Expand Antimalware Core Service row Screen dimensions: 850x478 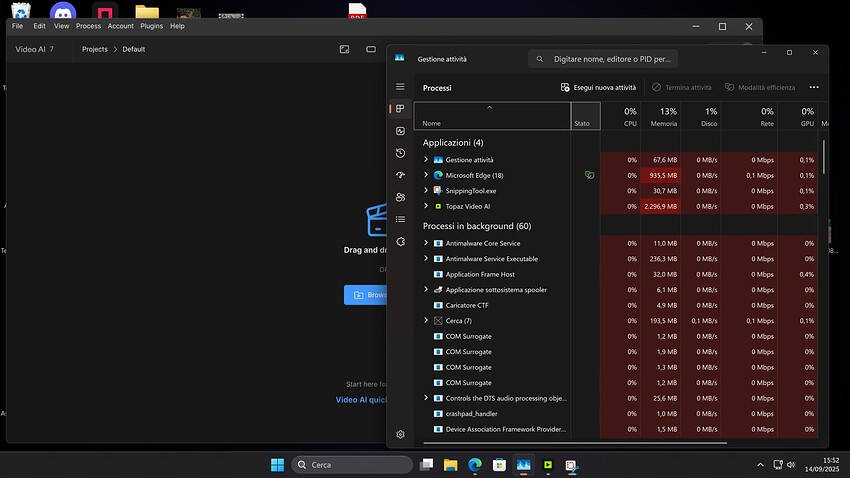pyautogui.click(x=426, y=243)
